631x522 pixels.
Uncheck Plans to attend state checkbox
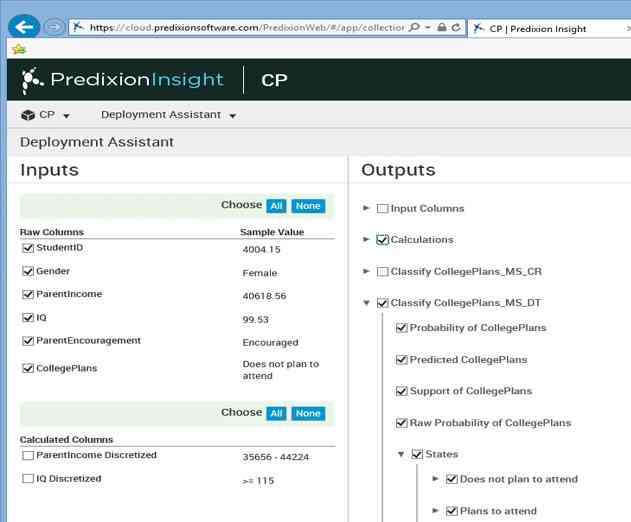point(452,511)
